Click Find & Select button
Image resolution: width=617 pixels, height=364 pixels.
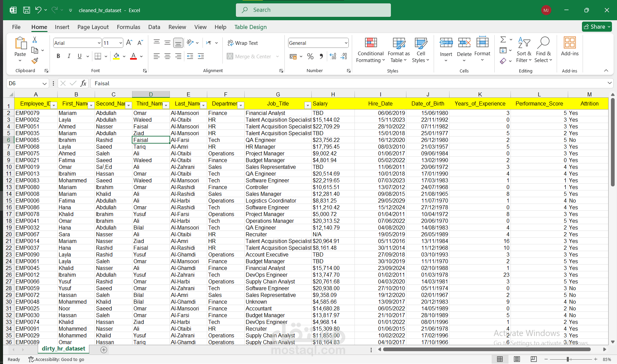pos(543,50)
